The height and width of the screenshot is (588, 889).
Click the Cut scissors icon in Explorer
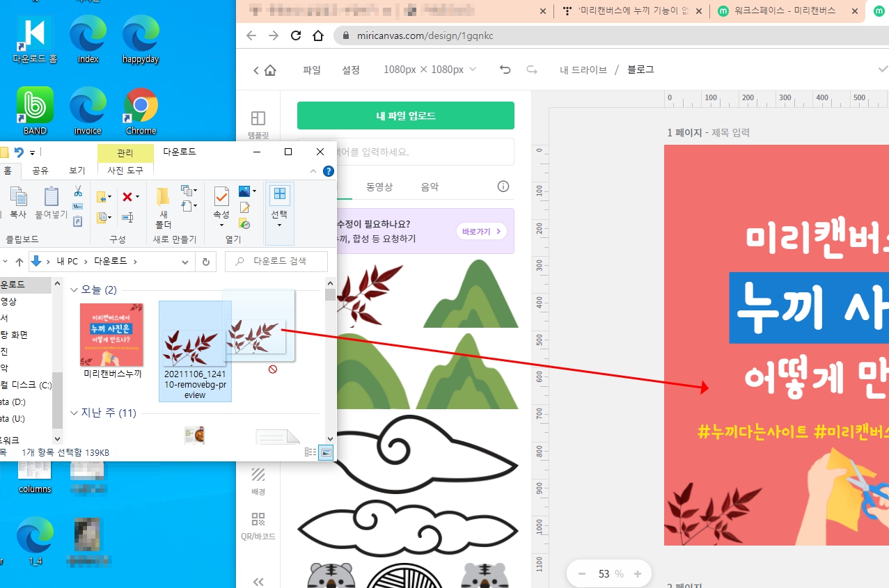coord(78,191)
